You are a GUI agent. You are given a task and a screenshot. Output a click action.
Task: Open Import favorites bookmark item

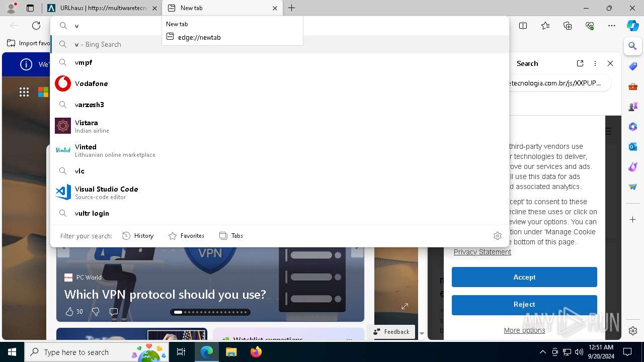click(x=29, y=43)
